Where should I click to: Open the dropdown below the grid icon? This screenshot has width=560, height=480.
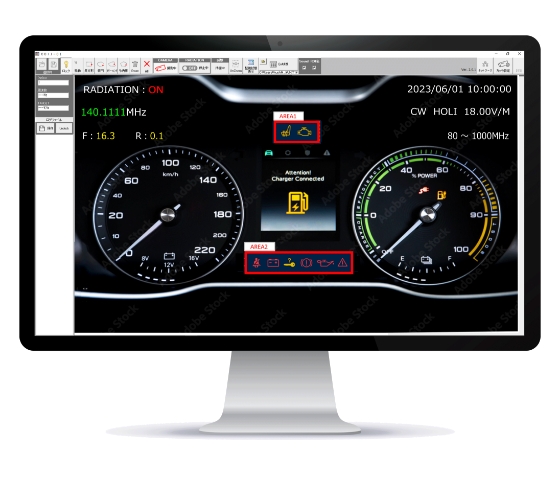click(278, 72)
